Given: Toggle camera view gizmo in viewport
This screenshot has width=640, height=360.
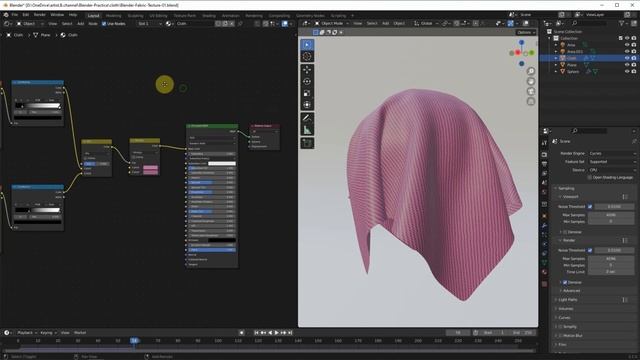Looking at the screenshot, I should pos(531,91).
